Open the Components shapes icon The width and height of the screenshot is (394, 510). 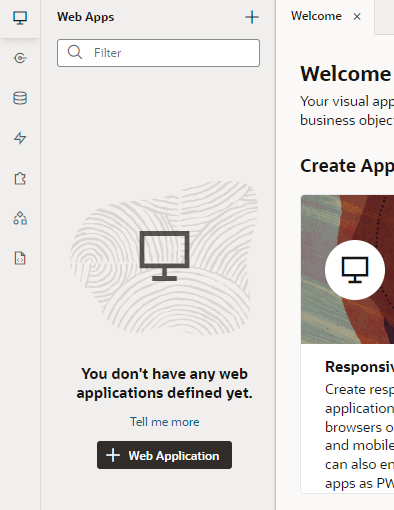[x=20, y=218]
